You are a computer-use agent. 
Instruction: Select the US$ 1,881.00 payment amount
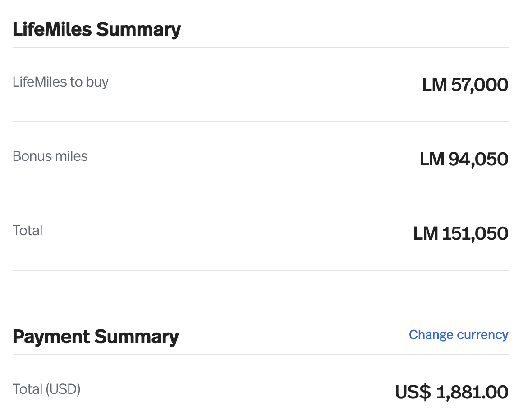[x=451, y=392]
